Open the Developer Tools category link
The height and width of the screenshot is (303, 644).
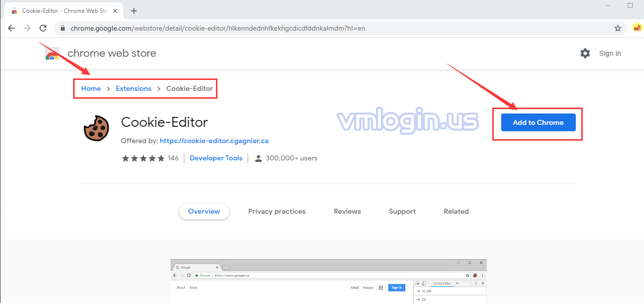pos(216,158)
